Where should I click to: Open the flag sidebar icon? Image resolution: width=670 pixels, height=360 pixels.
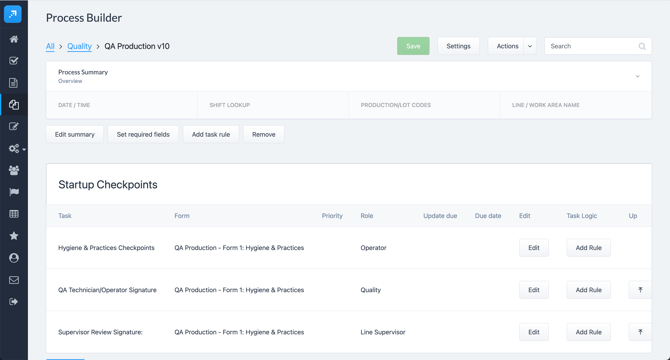pyautogui.click(x=14, y=192)
